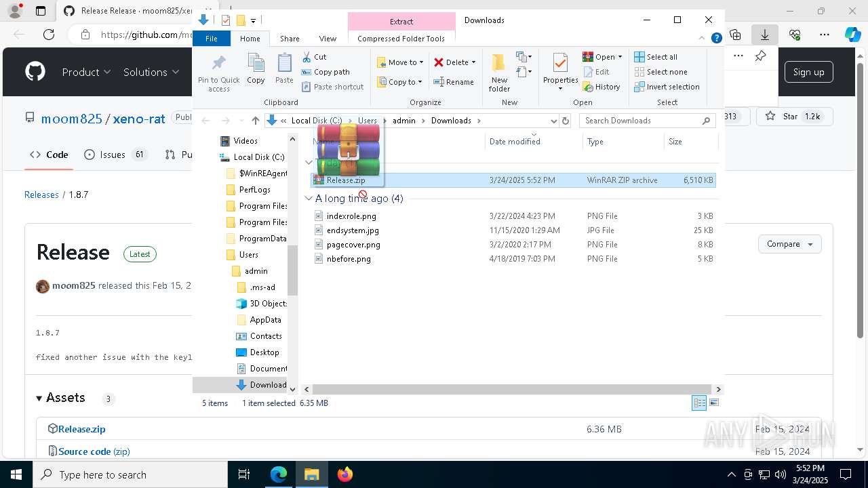Click the New folder icon
The width and height of the screenshot is (868, 488).
(498, 64)
